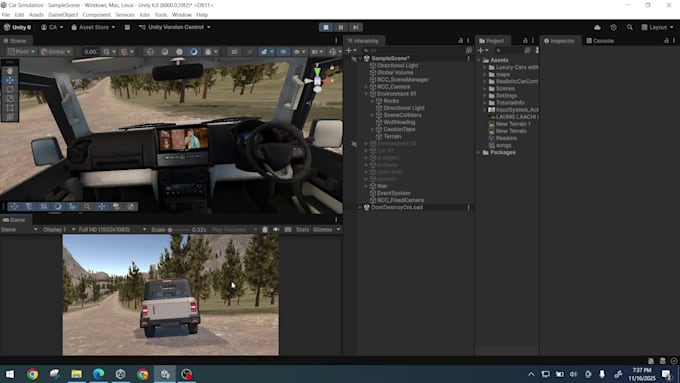This screenshot has height=383, width=680.
Task: Select Terrain in Hierarchy
Action: (x=392, y=136)
